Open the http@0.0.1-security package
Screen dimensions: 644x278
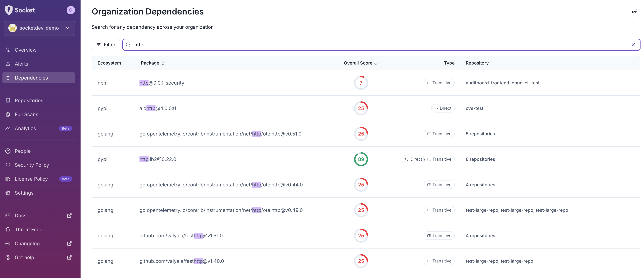(162, 83)
